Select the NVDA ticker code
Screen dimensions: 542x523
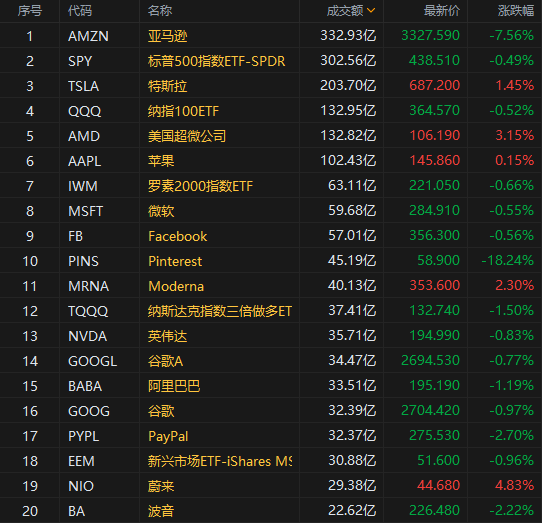point(87,336)
